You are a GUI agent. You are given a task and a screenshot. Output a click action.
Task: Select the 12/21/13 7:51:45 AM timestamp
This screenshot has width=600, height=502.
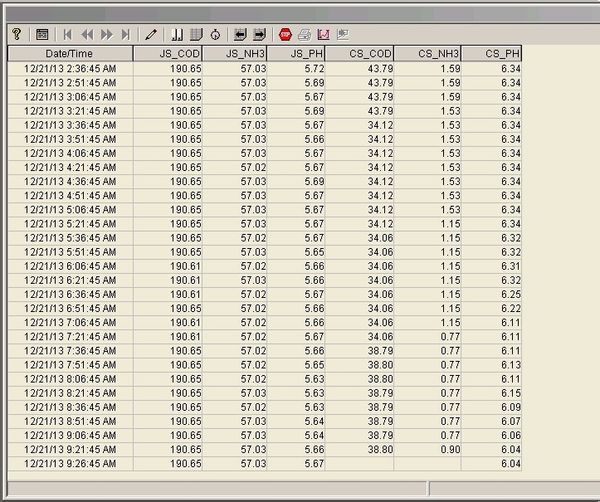pyautogui.click(x=70, y=365)
